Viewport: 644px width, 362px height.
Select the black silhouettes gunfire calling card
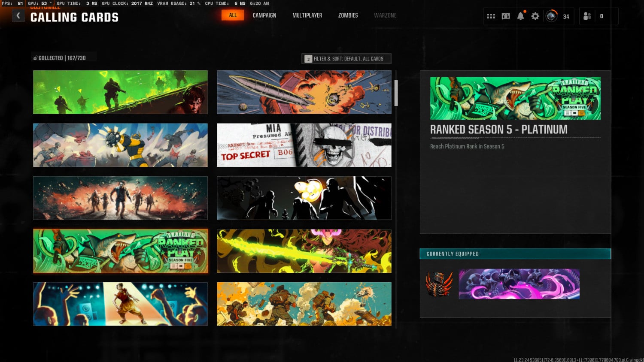pos(304,198)
